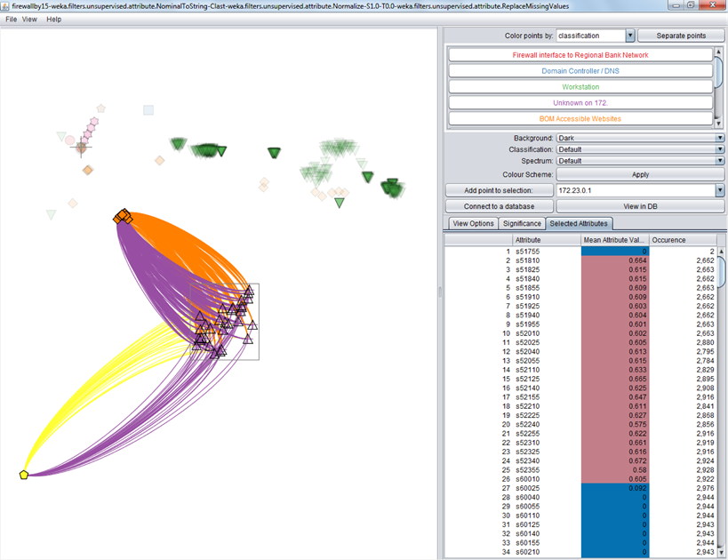
Task: Select attribute row s52040
Action: tap(580, 351)
